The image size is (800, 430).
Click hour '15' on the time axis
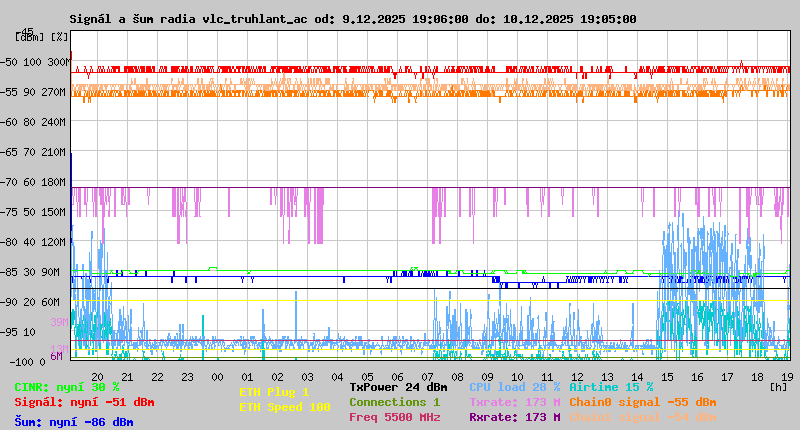click(x=667, y=377)
